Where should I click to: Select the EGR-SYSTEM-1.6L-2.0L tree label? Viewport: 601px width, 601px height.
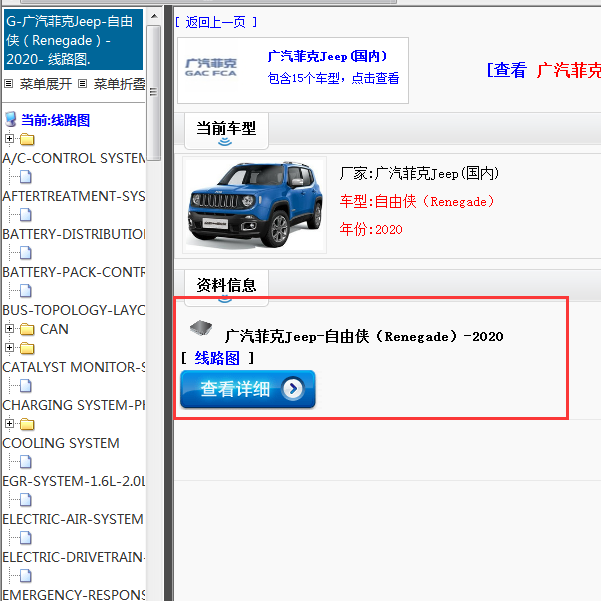click(74, 481)
